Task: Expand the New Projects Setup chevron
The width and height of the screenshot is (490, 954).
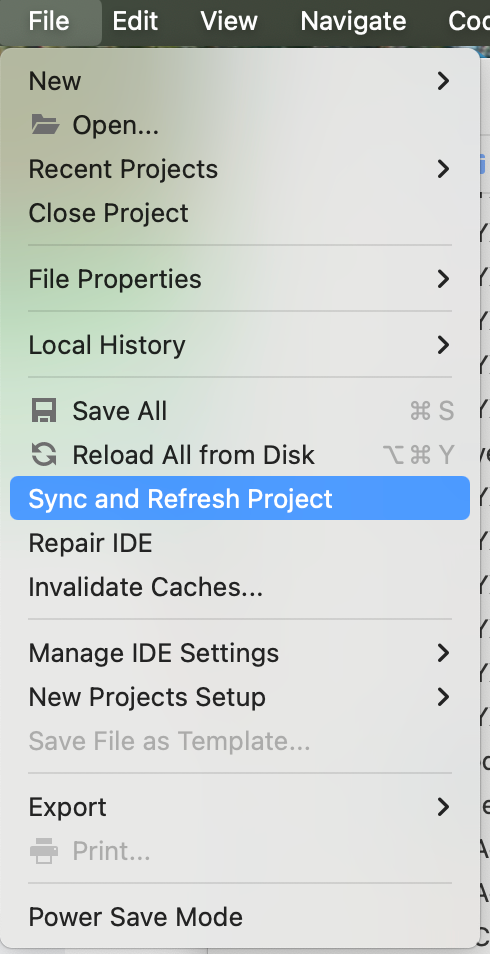Action: click(x=443, y=697)
